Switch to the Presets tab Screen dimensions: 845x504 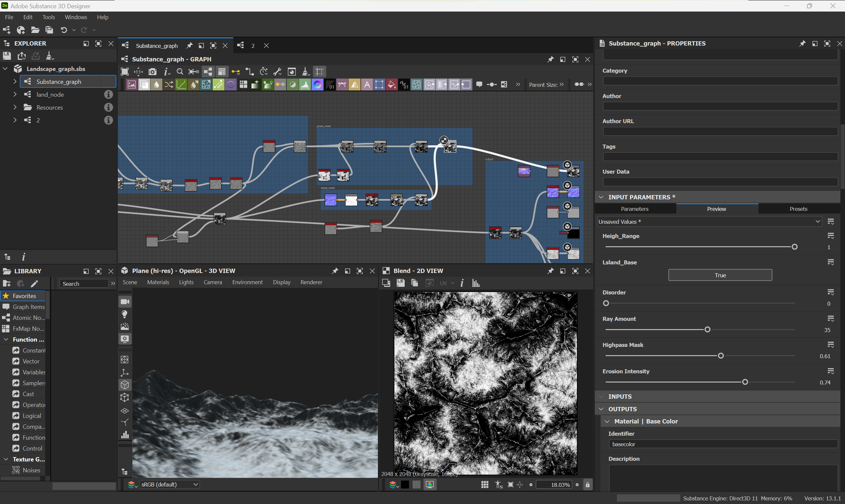click(x=798, y=209)
